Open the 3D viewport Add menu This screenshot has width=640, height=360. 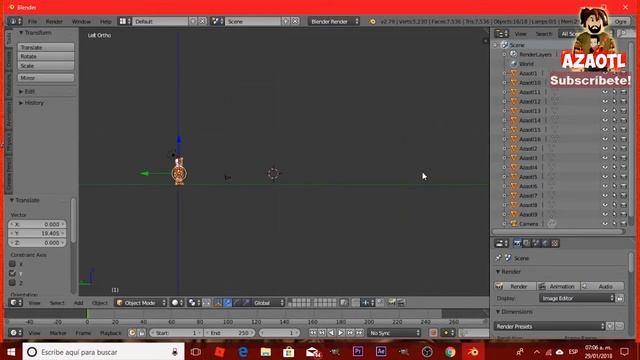pos(78,303)
